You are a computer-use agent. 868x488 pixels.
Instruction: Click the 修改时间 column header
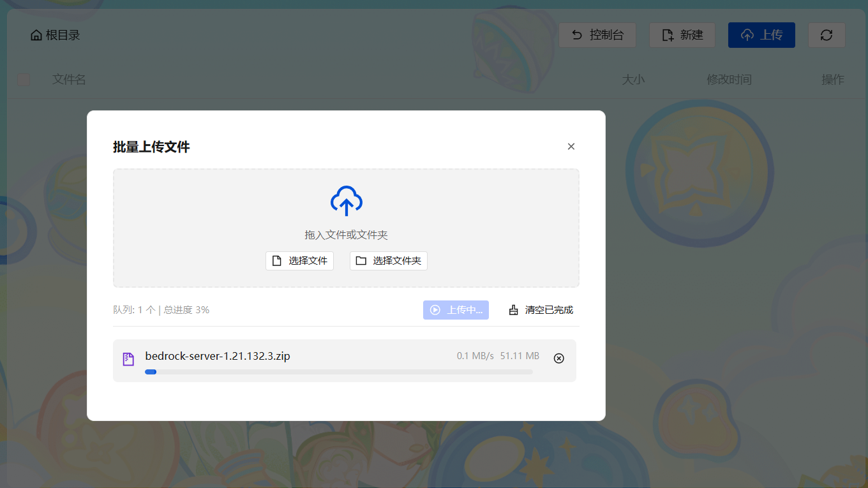pos(729,80)
